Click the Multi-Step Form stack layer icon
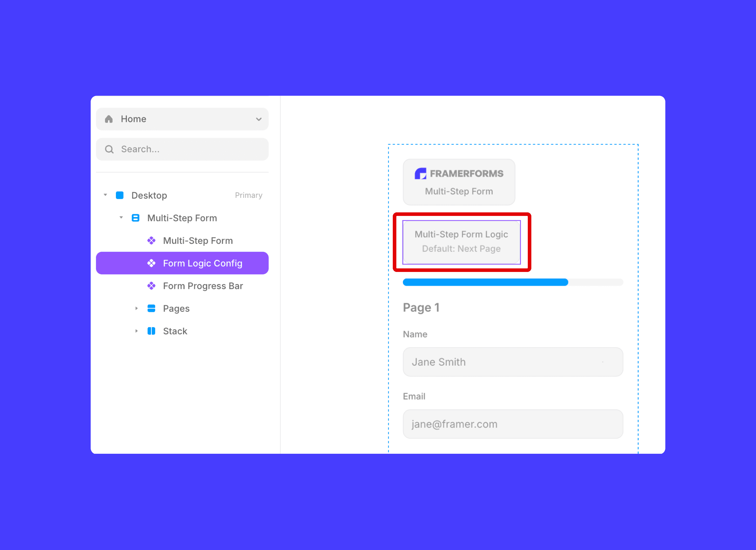Viewport: 756px width, 550px height. pyautogui.click(x=135, y=218)
